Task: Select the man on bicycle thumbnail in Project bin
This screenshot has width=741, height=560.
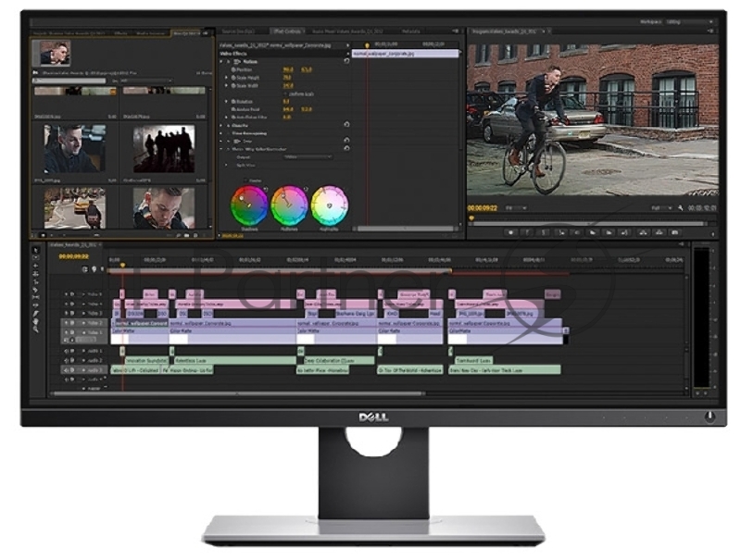Action: coord(74,207)
